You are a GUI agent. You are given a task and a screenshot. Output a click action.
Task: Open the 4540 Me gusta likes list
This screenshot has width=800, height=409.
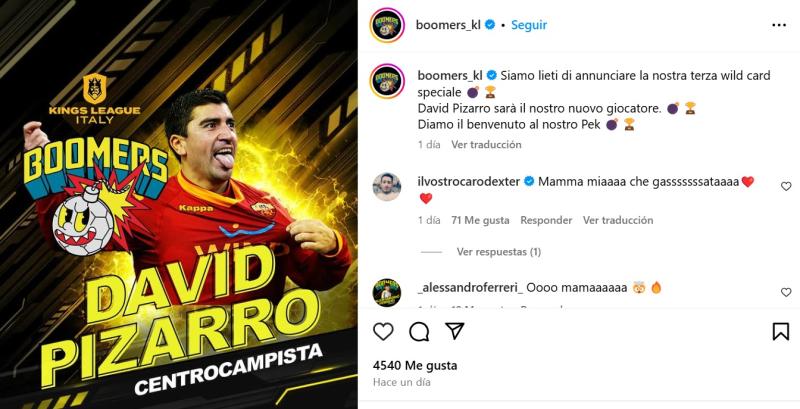click(415, 366)
